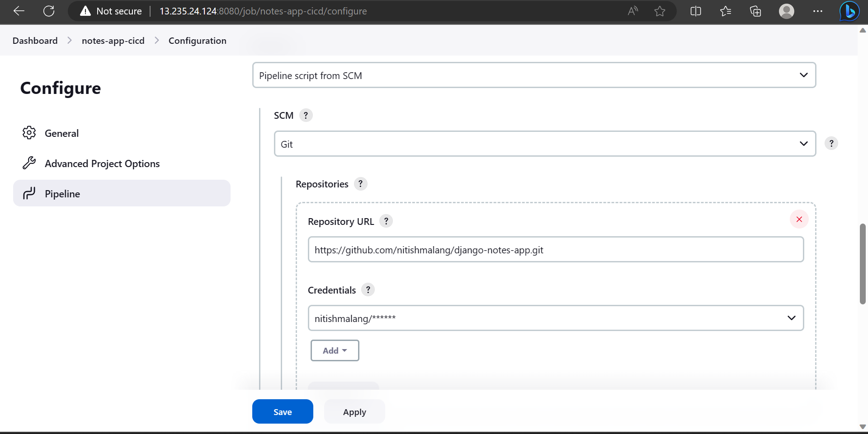Viewport: 868px width, 434px height.
Task: Open the browser settings menu
Action: point(818,11)
